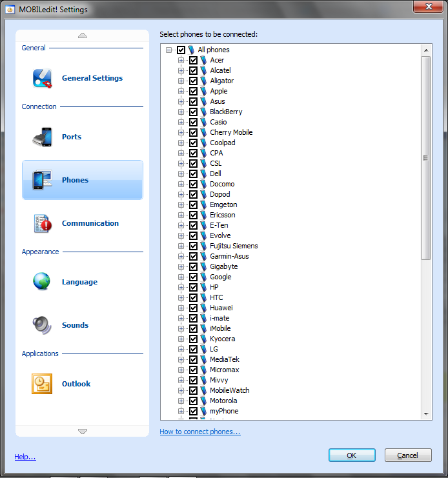The image size is (448, 478).
Task: Select the Phones settings section
Action: coord(83,180)
